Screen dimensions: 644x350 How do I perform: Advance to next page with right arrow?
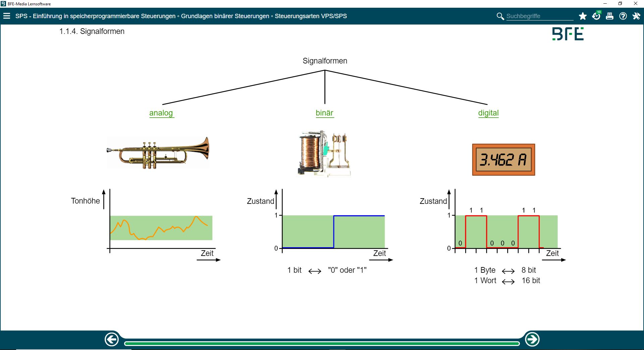point(532,339)
